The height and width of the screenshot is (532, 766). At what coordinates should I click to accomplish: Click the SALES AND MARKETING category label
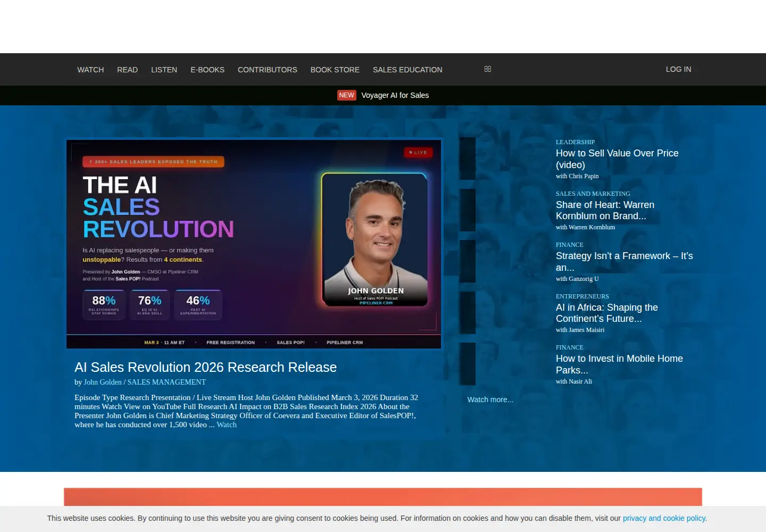593,194
